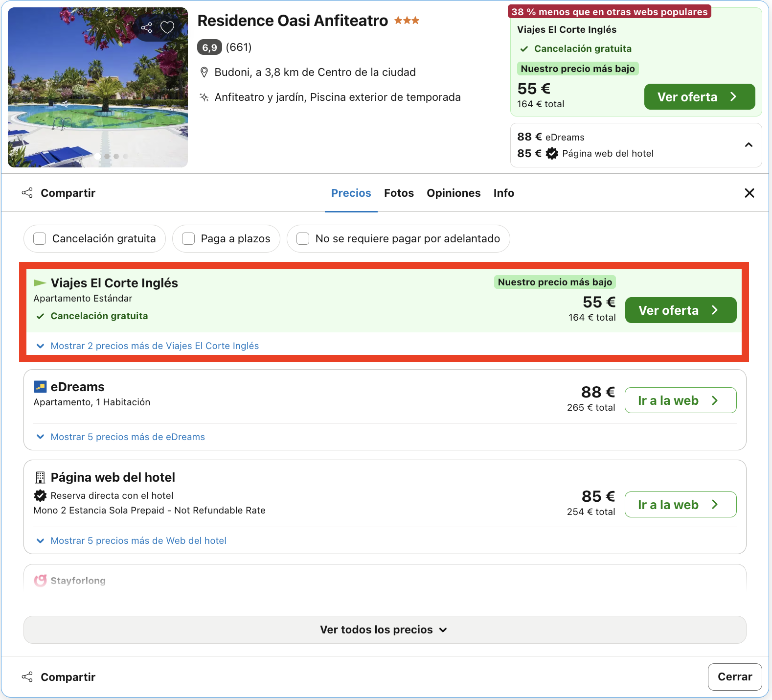Click the 88 € eDreams summary line
This screenshot has width=772, height=700.
point(551,137)
